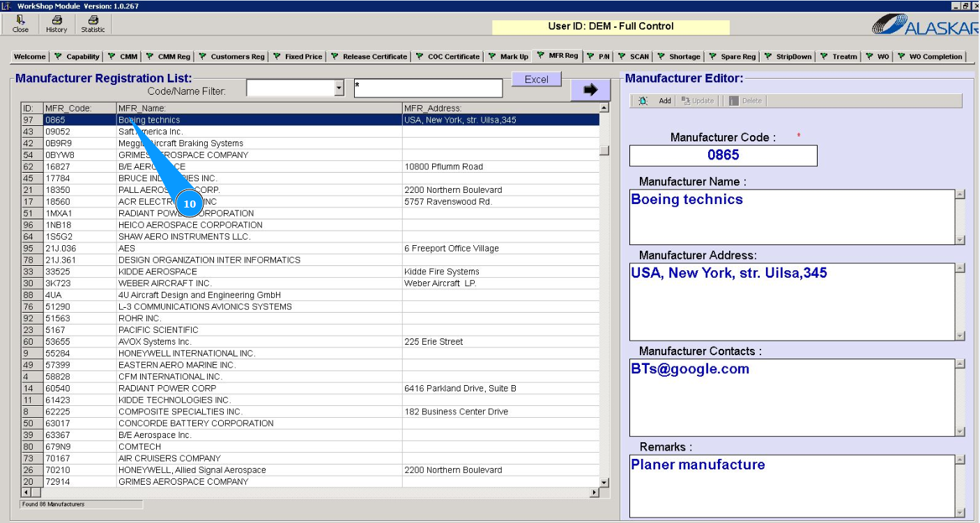980x523 pixels.
Task: Click the Delete manufacturer button
Action: tap(745, 101)
